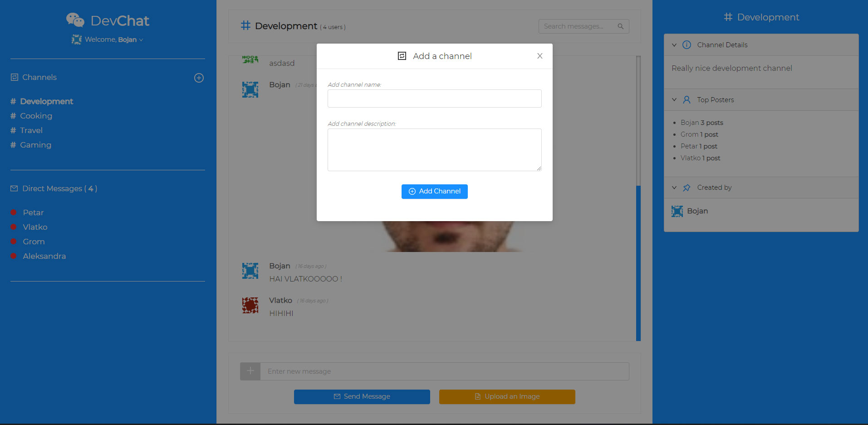This screenshot has height=425, width=868.
Task: Click the Channels list icon in sidebar
Action: [15, 77]
